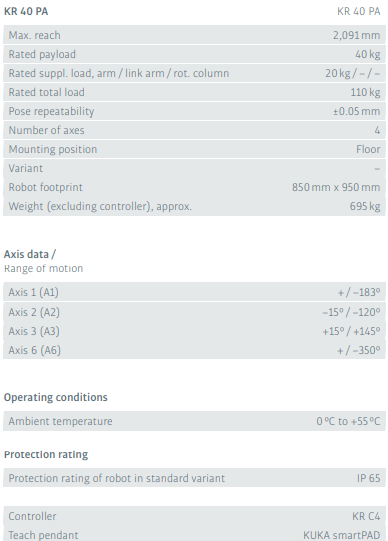Viewport: 388px width, 541px height.
Task: Click the KUKA smartPAD teach pendant value
Action: (x=341, y=535)
